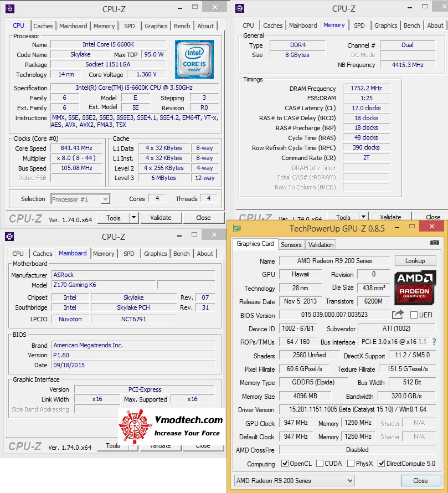Take a GPU-Z screenshot with camera icon
The height and width of the screenshot is (493, 448).
coord(435,243)
